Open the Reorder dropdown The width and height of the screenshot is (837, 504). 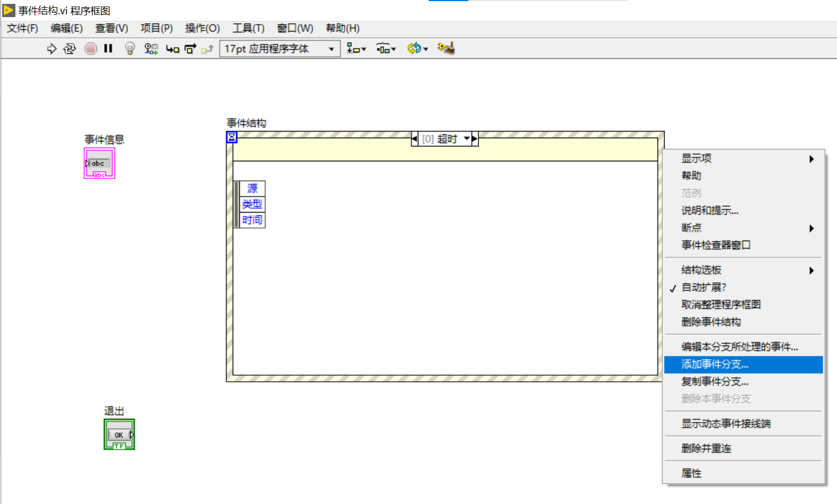pyautogui.click(x=418, y=48)
